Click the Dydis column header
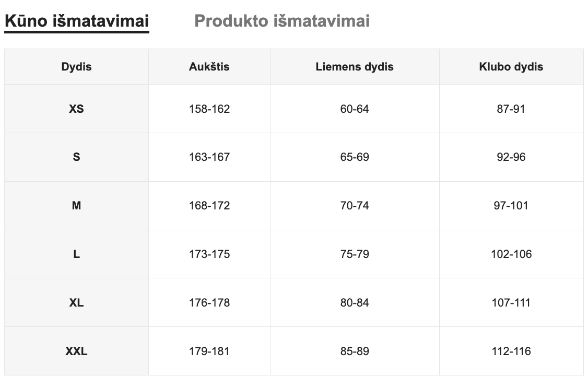This screenshot has height=376, width=588. (x=76, y=67)
